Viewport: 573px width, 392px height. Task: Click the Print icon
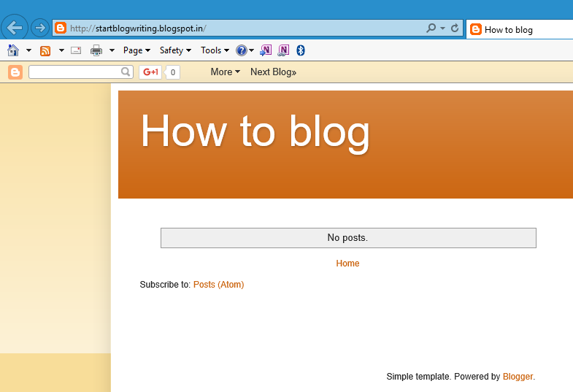(x=96, y=50)
